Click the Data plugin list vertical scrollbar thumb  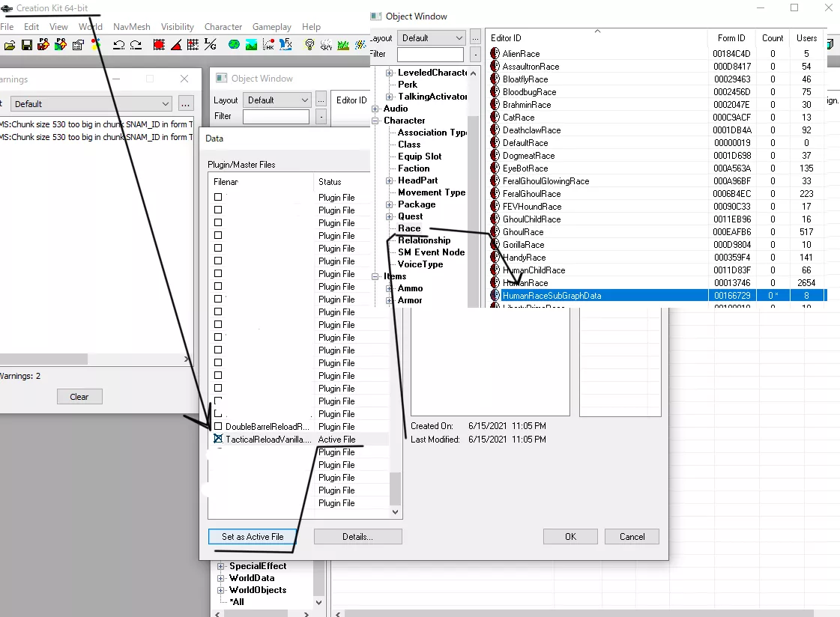click(396, 488)
